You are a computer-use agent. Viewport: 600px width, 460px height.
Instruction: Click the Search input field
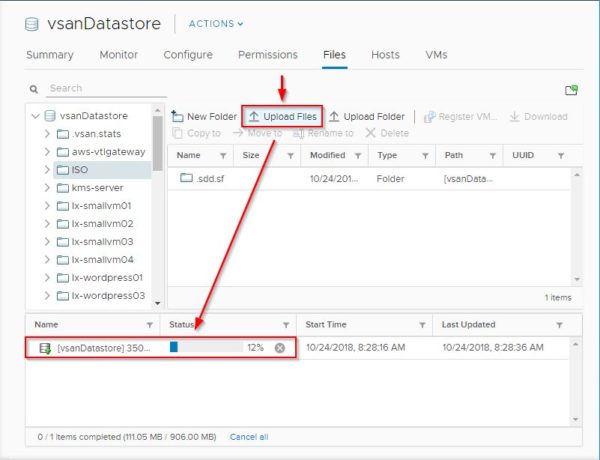pos(106,88)
